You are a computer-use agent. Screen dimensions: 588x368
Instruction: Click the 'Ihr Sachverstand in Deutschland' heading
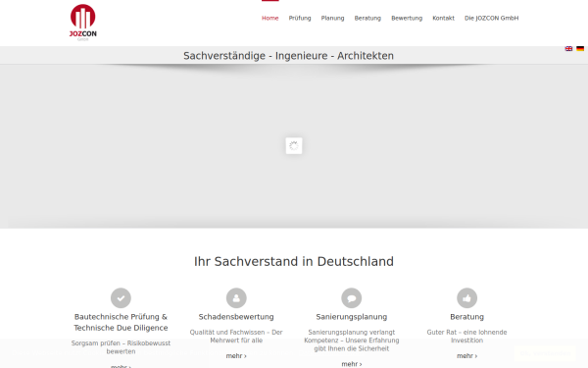click(294, 261)
